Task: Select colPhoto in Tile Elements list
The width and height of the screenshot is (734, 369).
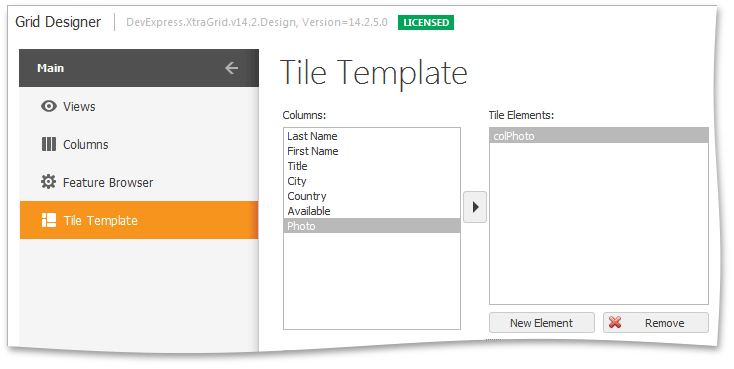Action: 599,136
